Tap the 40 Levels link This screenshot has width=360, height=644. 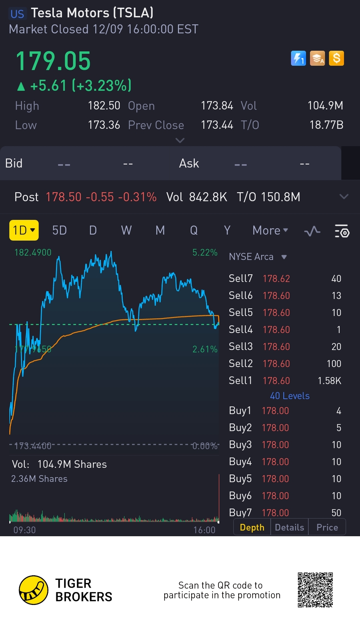(x=290, y=396)
